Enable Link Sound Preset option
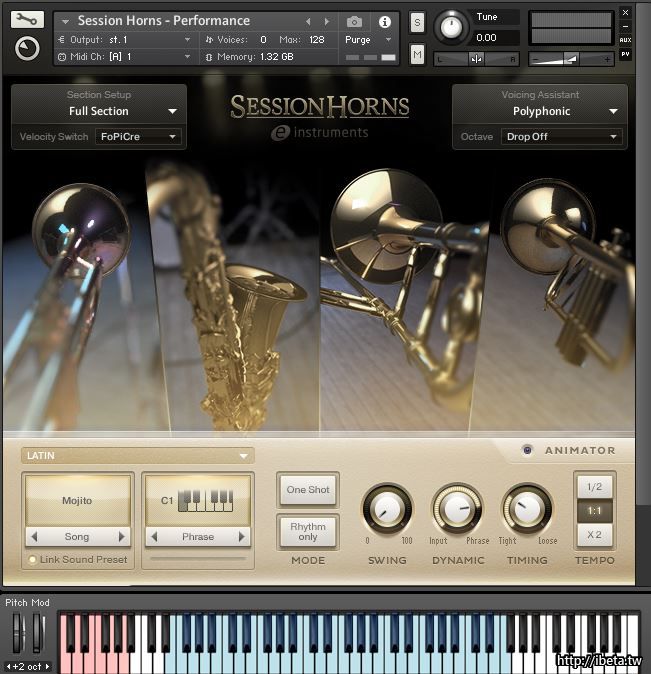Viewport: 651px width, 674px height. coord(32,560)
